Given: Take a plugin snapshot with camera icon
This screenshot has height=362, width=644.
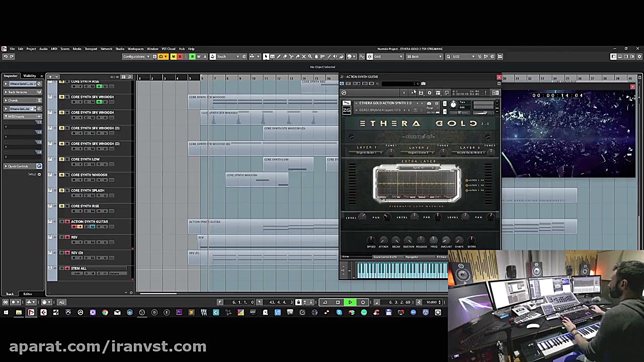Looking at the screenshot, I should click(x=423, y=83).
